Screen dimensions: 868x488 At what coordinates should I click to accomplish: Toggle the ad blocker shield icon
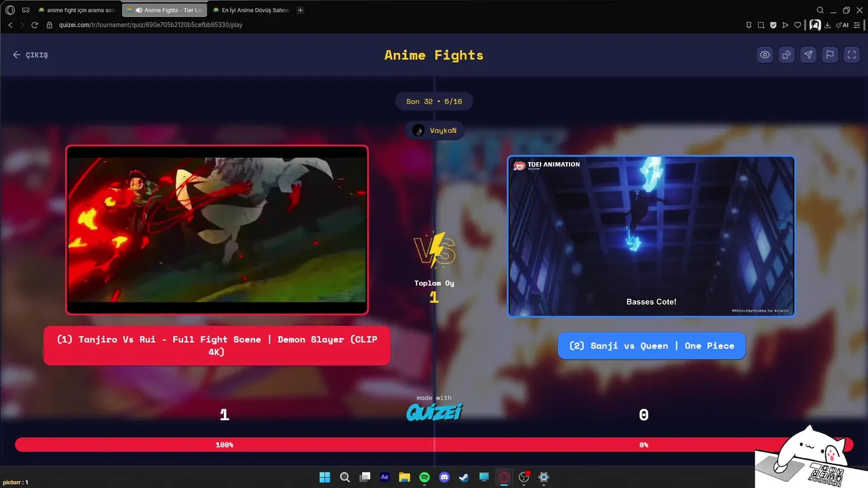tap(773, 25)
